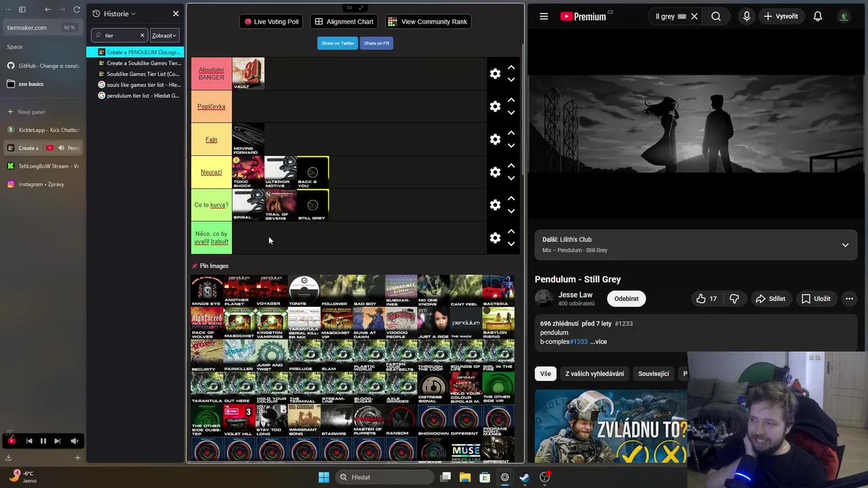This screenshot has width=868, height=488.
Task: Reload the page with refresh icon
Action: (x=77, y=9)
